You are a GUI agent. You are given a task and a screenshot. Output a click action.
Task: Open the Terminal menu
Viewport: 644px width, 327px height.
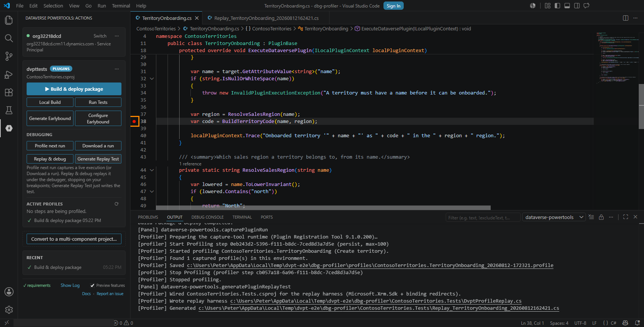(121, 6)
